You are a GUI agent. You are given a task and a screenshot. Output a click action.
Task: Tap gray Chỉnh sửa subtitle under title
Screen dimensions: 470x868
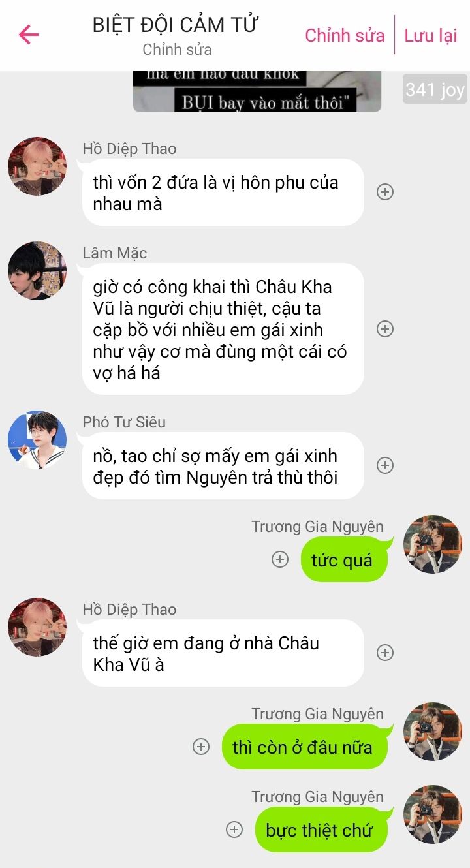point(177,50)
